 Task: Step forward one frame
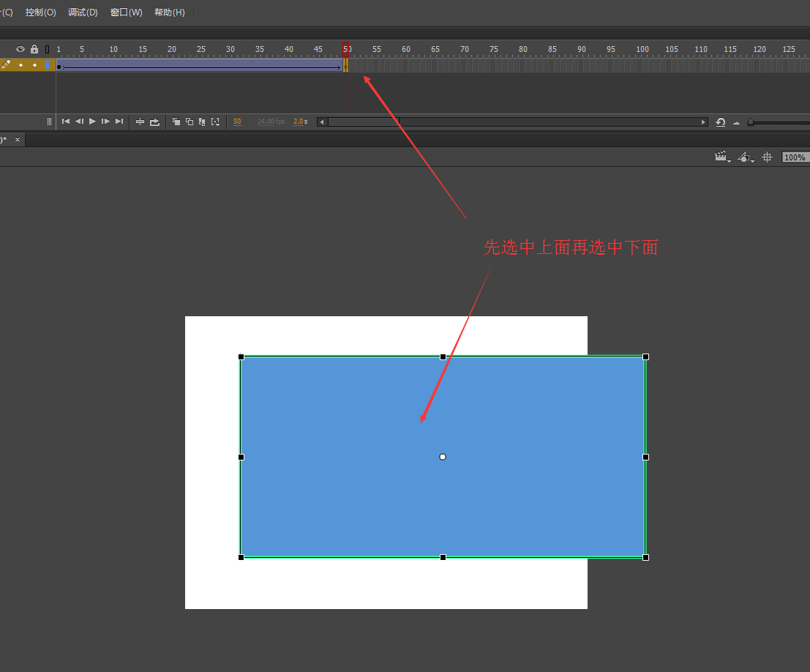click(105, 122)
